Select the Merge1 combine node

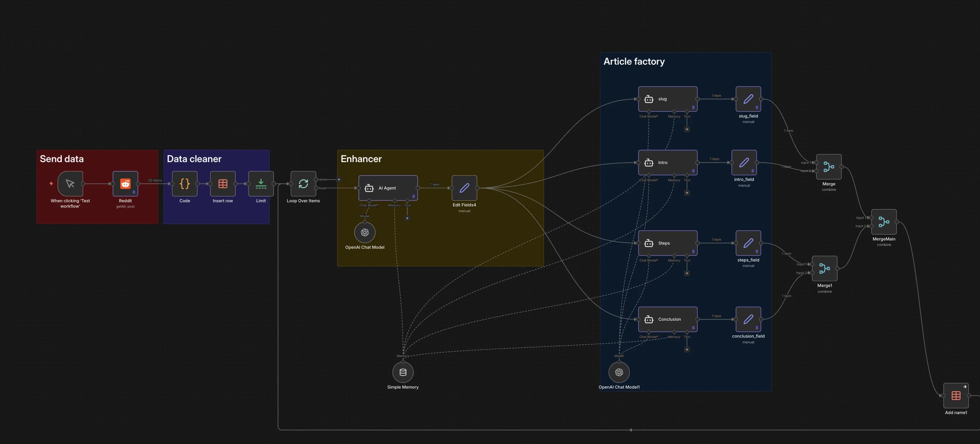(825, 269)
